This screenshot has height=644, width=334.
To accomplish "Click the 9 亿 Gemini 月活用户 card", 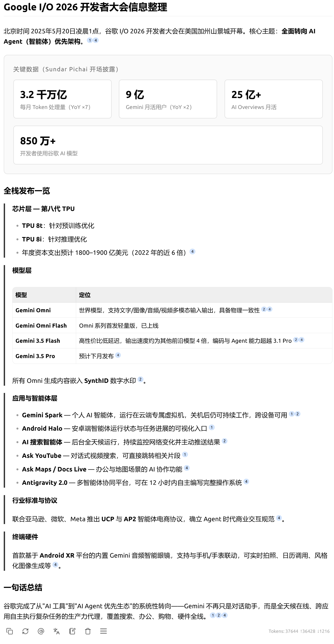I will point(168,99).
